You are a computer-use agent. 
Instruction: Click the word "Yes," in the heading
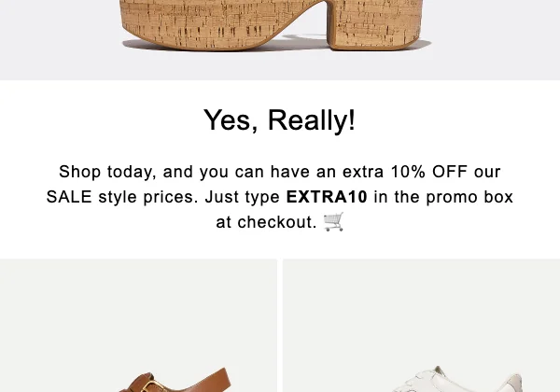231,120
